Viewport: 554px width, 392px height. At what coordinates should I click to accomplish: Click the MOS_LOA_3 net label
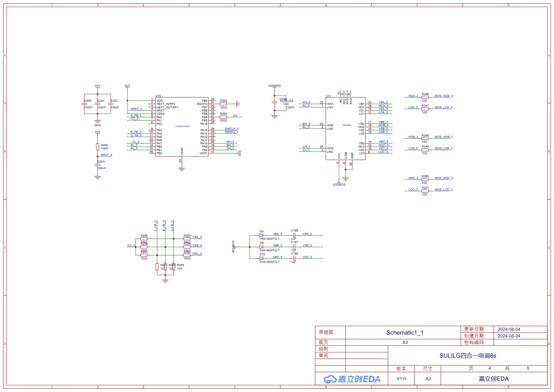coord(443,108)
